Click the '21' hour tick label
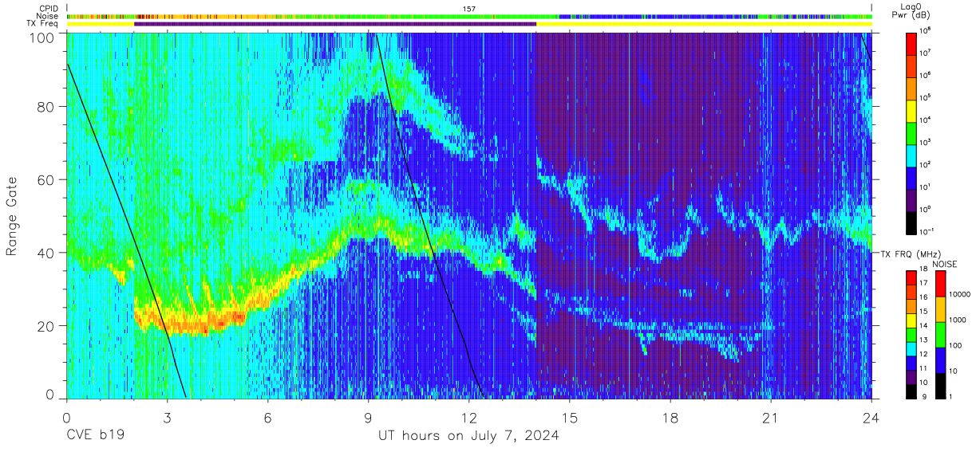The image size is (980, 452). pos(771,417)
